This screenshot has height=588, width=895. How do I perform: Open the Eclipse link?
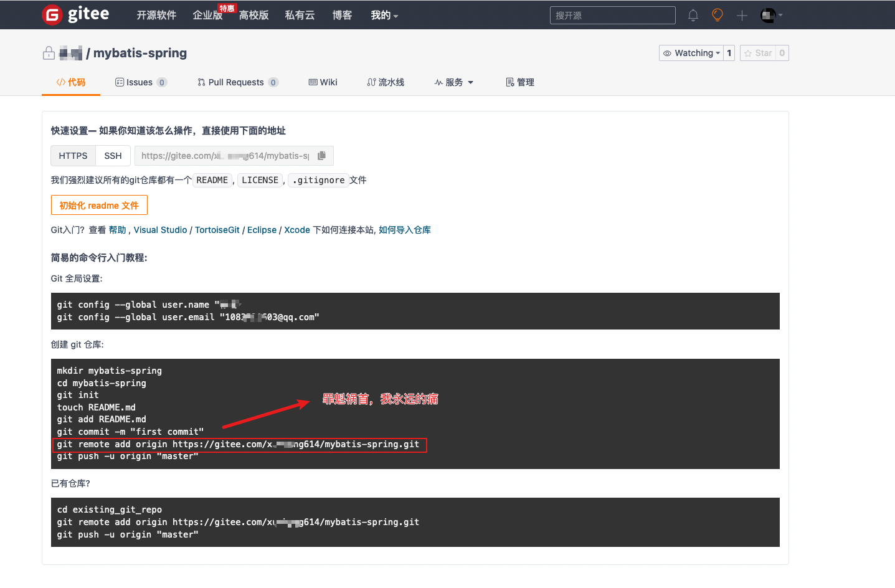coord(262,230)
